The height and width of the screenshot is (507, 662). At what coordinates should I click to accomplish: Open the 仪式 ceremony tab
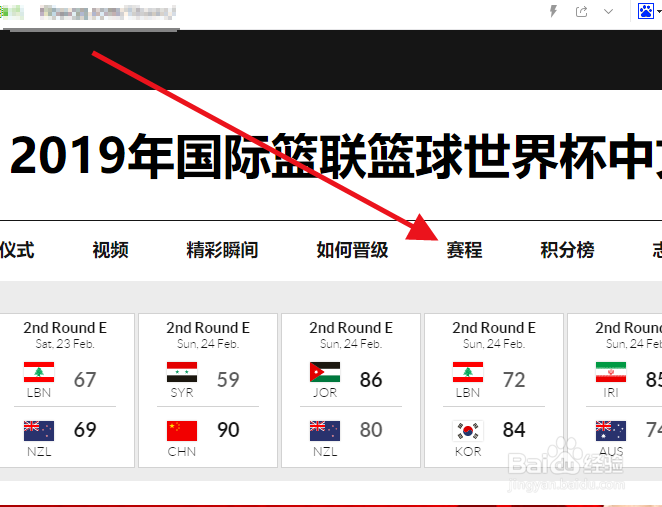(17, 250)
